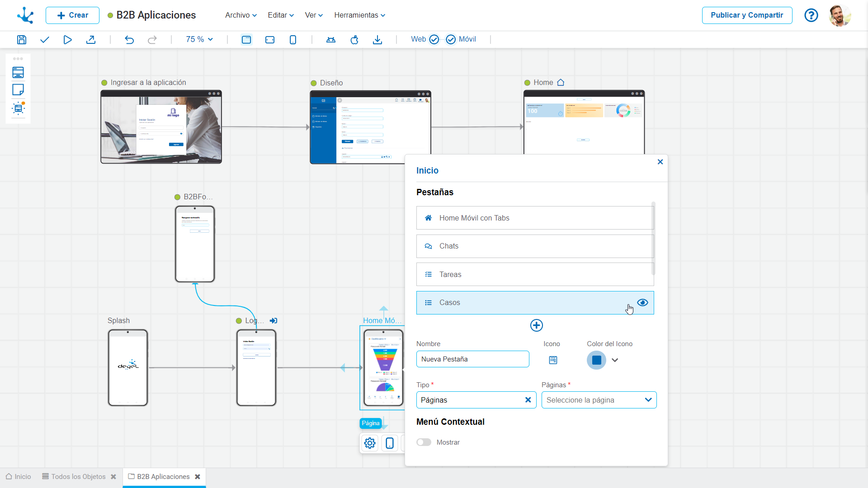Open the Herramientas menu
The image size is (868, 488).
(x=359, y=15)
